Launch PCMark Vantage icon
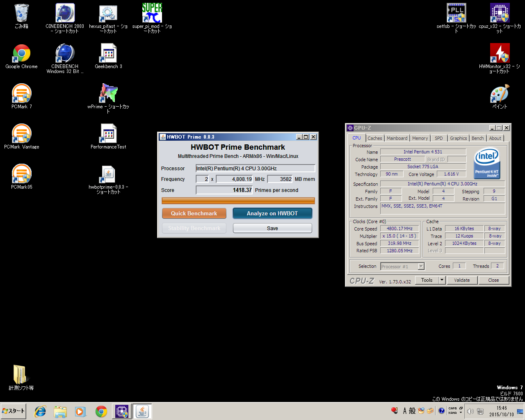The image size is (525, 420). [21, 137]
